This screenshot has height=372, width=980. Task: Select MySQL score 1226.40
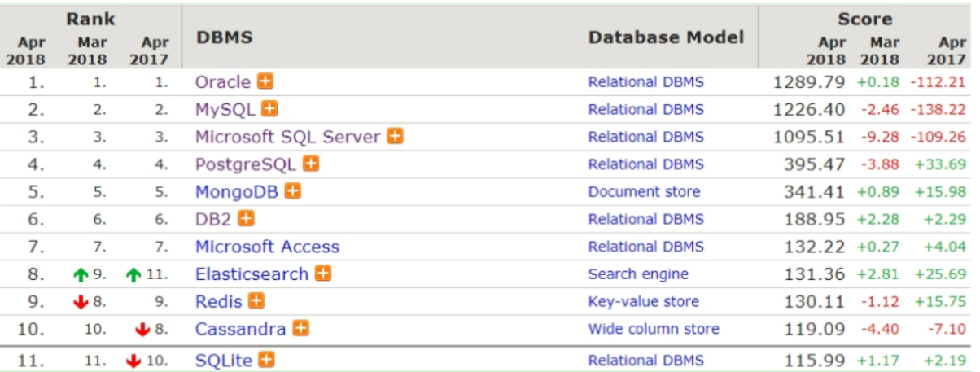pos(809,110)
